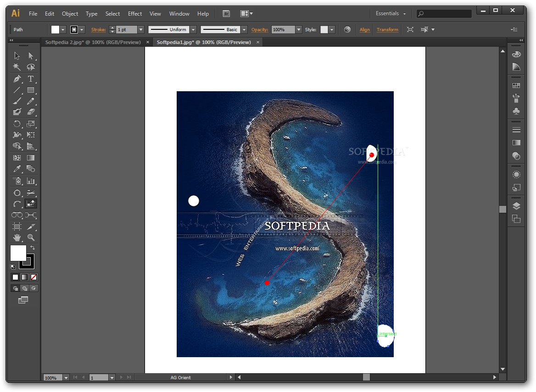
Task: Switch to Softpedia1.jpg tab
Action: 204,42
